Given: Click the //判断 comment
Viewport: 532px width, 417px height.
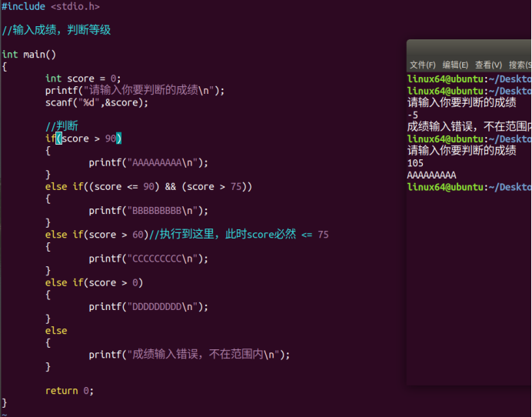Looking at the screenshot, I should click(62, 126).
